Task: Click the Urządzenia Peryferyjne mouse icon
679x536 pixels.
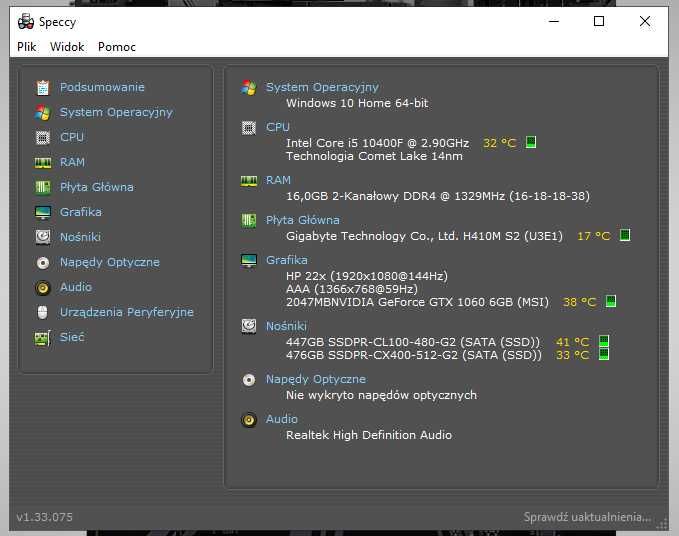Action: pyautogui.click(x=42, y=312)
